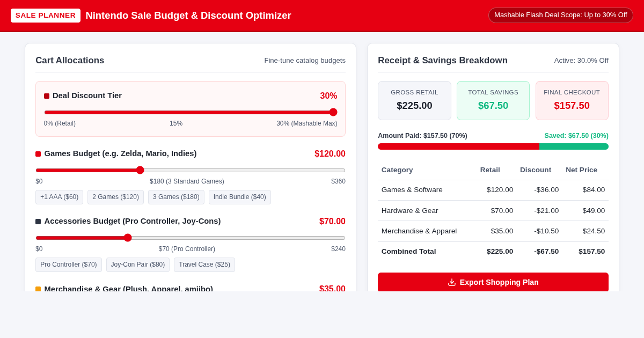Click the Fine-tune catalog budgets text
Screen dimensions: 644x338
[305, 61]
